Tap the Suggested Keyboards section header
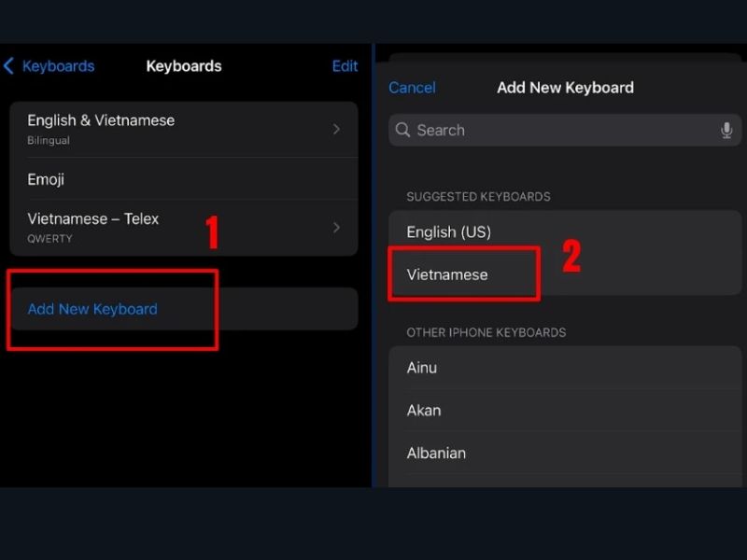 [x=478, y=197]
